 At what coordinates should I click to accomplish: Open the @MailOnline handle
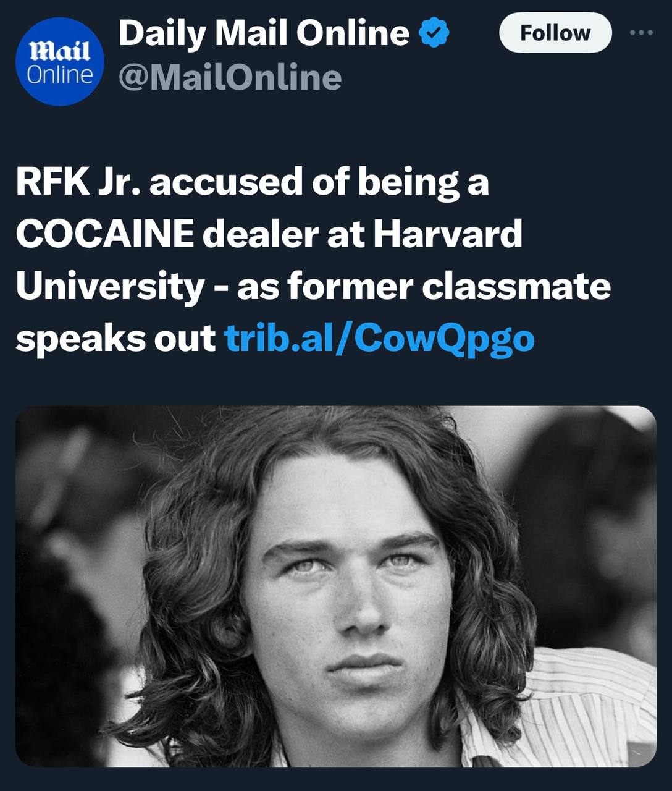[230, 77]
